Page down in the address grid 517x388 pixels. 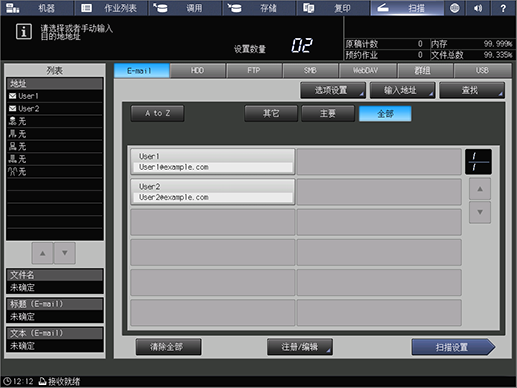[480, 212]
